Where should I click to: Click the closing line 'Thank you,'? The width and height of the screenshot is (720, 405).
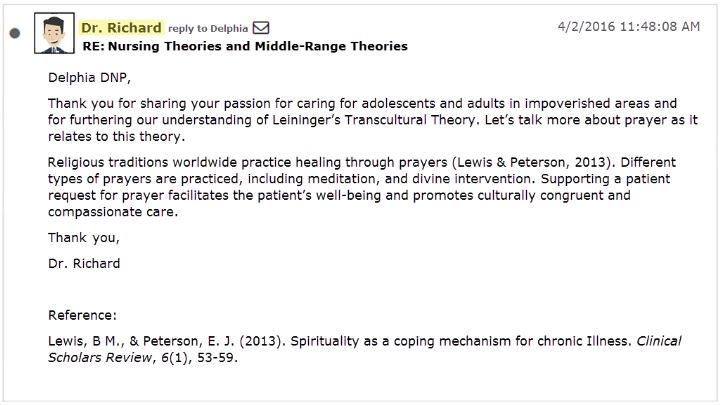(84, 238)
